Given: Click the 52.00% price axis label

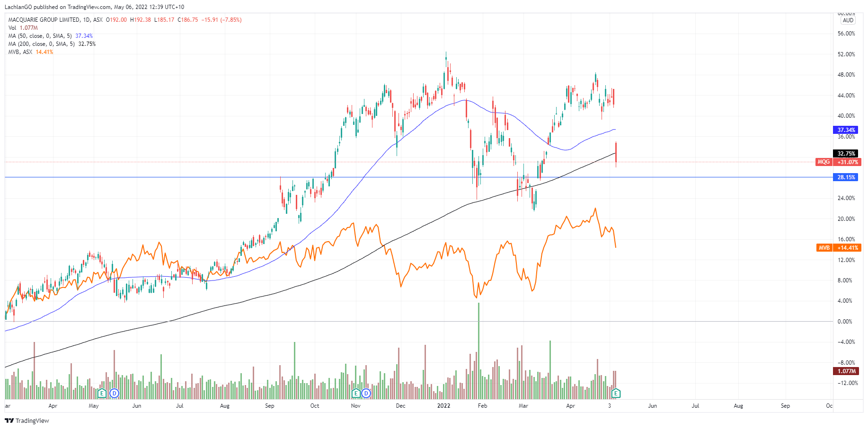Looking at the screenshot, I should 846,54.
